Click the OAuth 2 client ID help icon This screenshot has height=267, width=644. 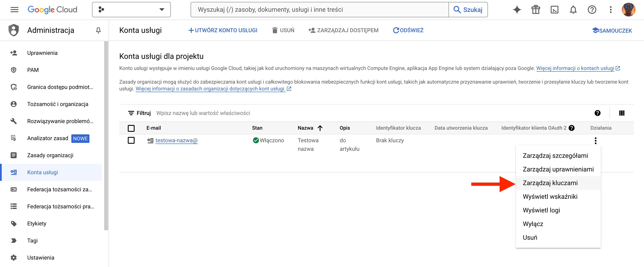click(571, 128)
